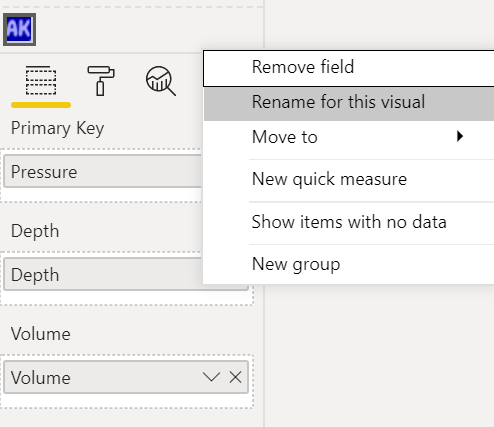Viewport: 494px width, 427px height.
Task: Choose New group option
Action: tap(349, 264)
